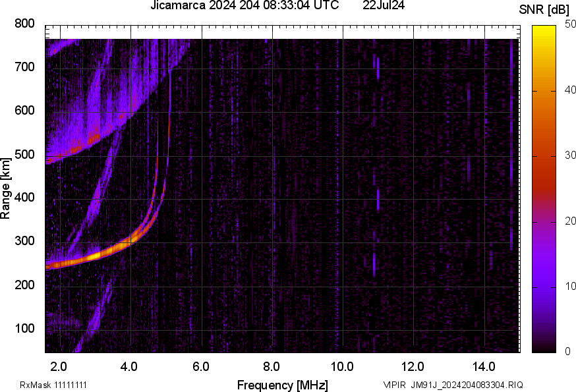This screenshot has width=576, height=392.
Task: Click the frequency tick label '4.0'
Action: 129,367
